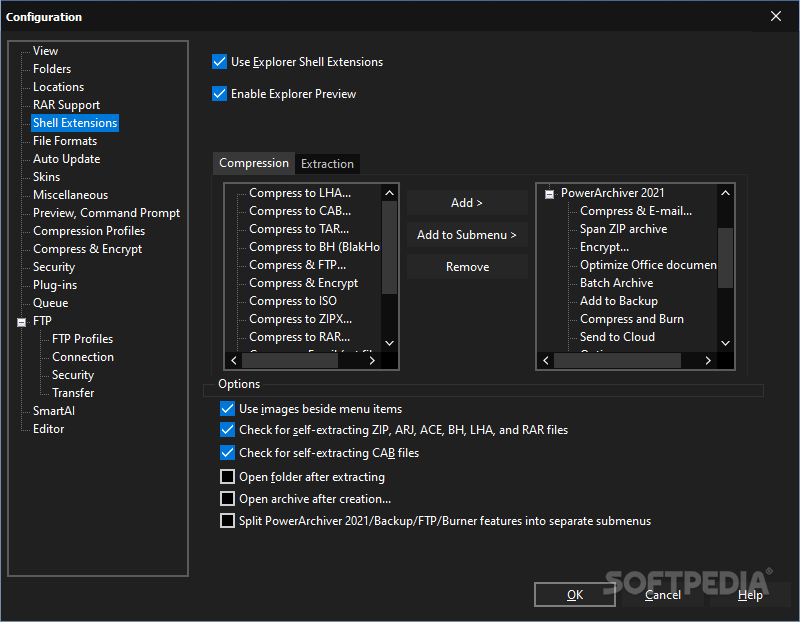Image resolution: width=800 pixels, height=622 pixels.
Task: Open FTP Profiles page
Action: (82, 339)
